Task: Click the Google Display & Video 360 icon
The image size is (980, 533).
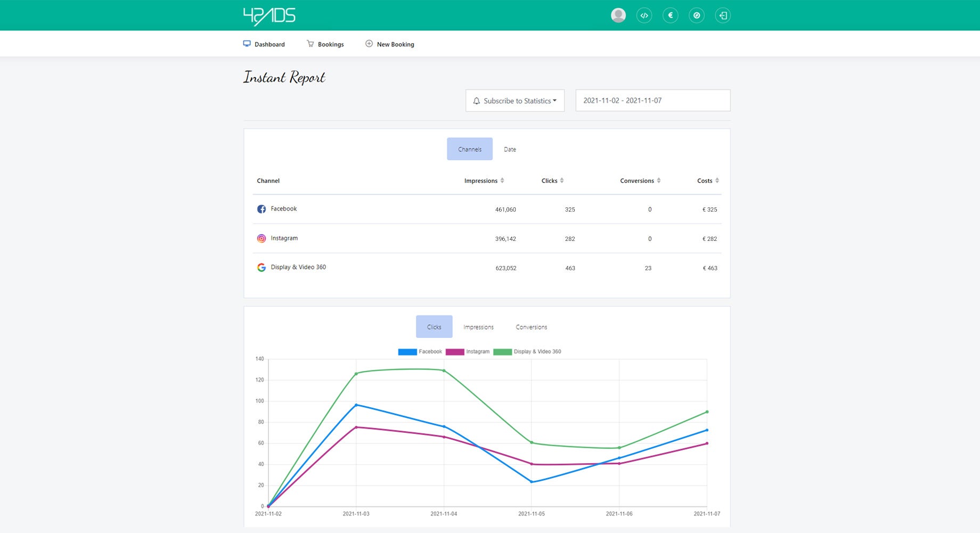Action: [x=262, y=268]
